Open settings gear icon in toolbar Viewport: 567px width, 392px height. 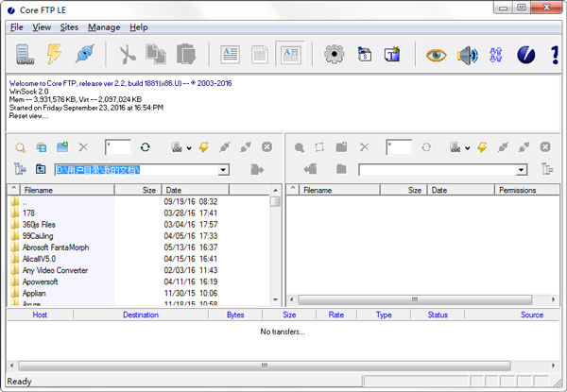(x=333, y=55)
